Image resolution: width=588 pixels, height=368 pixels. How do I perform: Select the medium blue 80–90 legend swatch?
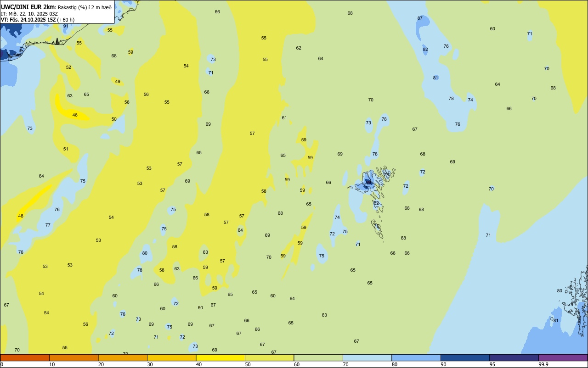[x=416, y=357]
